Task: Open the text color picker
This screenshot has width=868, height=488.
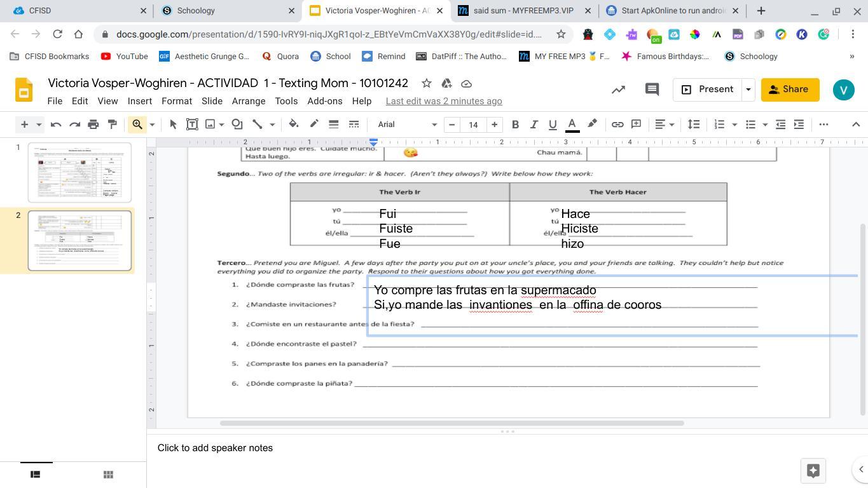Action: click(x=572, y=125)
